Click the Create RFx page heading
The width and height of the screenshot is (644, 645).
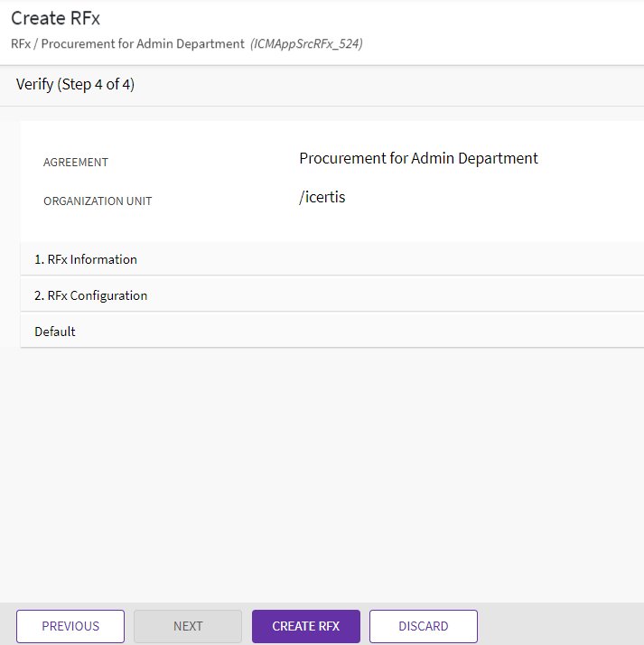click(55, 18)
